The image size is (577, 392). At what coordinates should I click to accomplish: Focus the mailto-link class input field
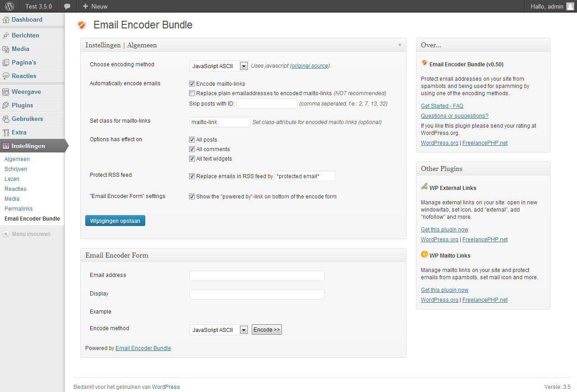(220, 122)
